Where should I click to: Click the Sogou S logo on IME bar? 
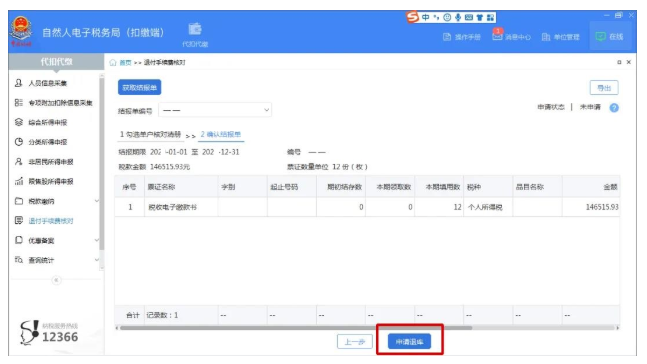[x=412, y=17]
